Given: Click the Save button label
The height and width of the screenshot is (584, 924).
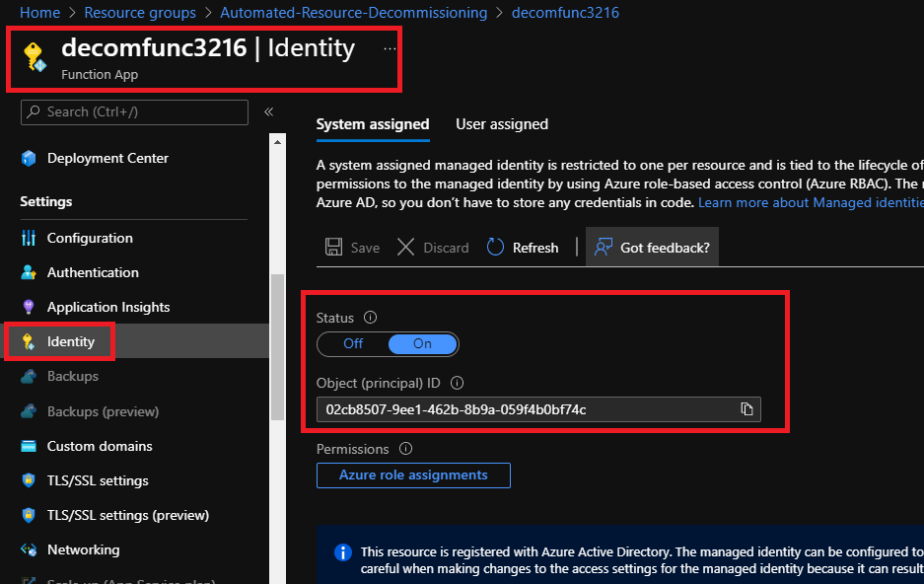Looking at the screenshot, I should coord(365,248).
